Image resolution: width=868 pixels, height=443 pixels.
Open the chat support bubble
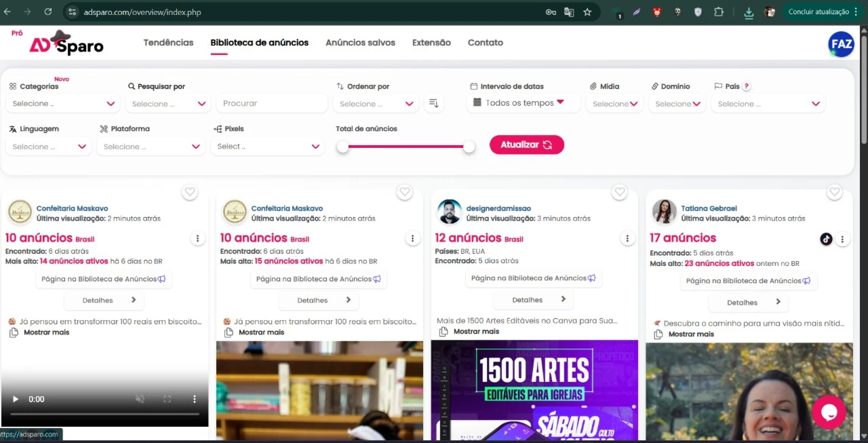[829, 412]
